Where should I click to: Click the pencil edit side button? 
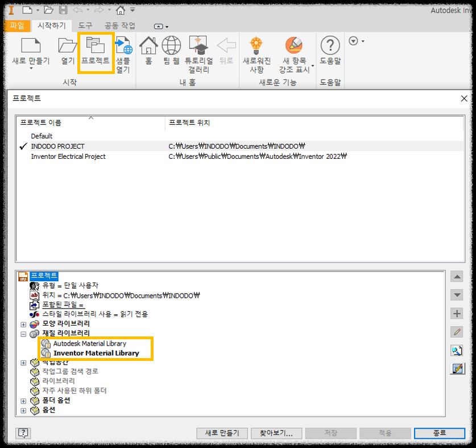[x=457, y=332]
